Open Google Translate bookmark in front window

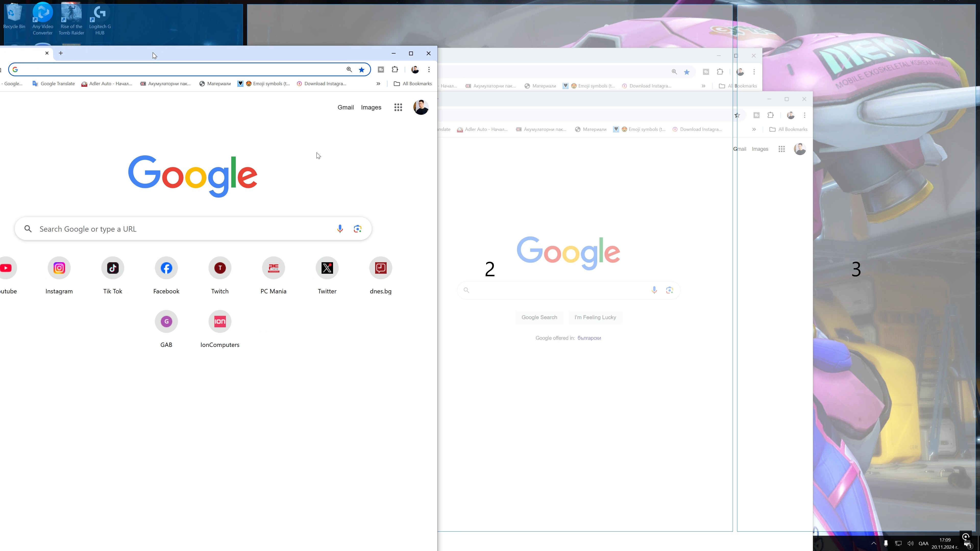(x=54, y=84)
